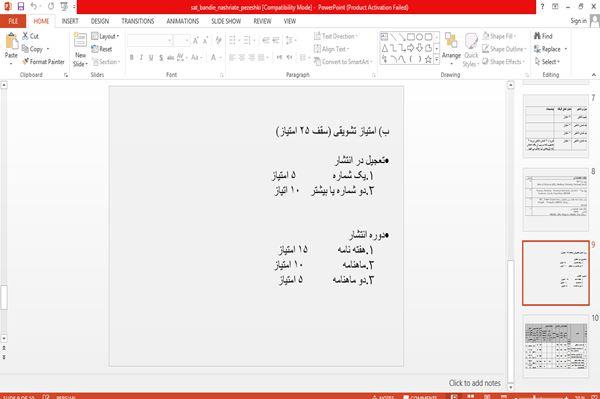Viewport: 600px width, 399px height.
Task: Switch to the TRANSITIONS tab
Action: click(138, 21)
